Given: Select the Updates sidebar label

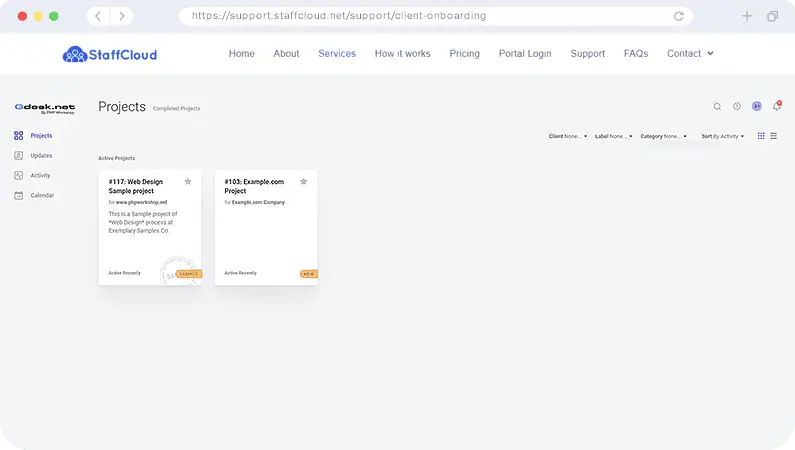Looking at the screenshot, I should coord(41,156).
